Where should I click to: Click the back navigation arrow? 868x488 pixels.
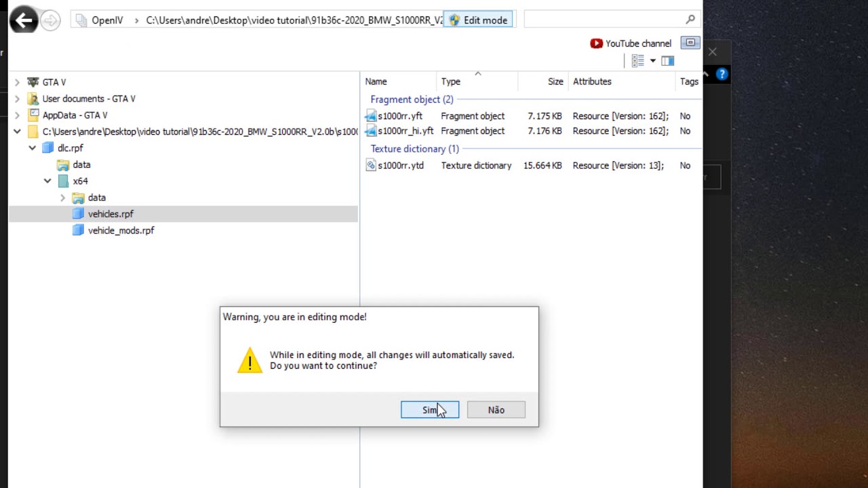[x=24, y=20]
